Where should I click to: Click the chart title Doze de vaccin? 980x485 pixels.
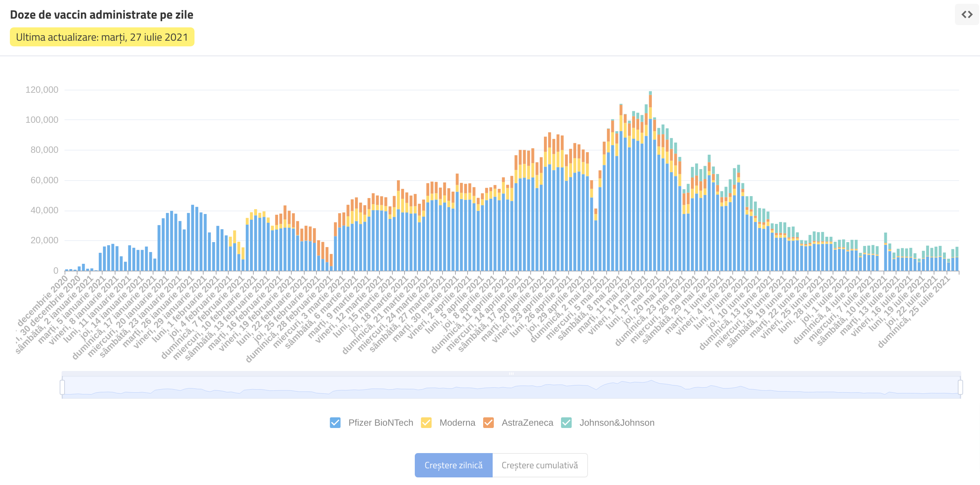101,14
